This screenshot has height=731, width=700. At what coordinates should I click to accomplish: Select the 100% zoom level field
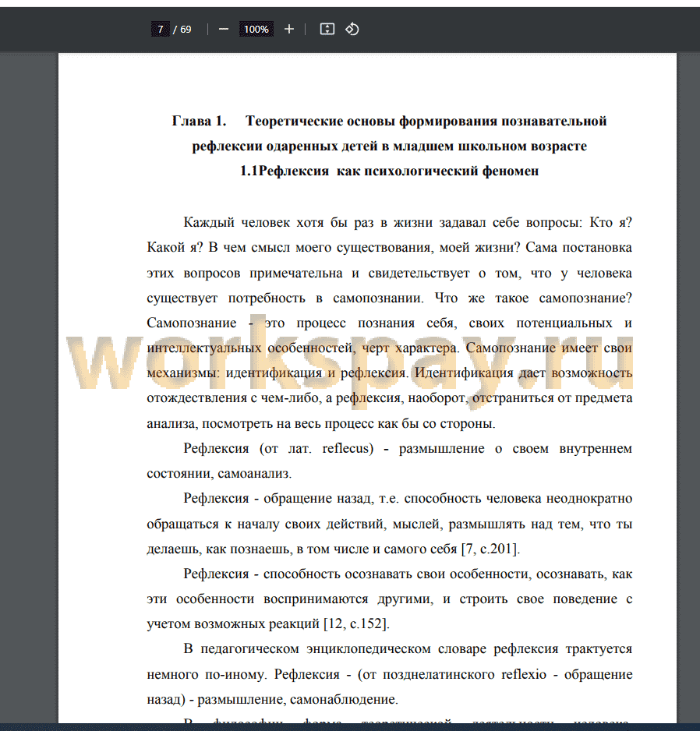256,30
